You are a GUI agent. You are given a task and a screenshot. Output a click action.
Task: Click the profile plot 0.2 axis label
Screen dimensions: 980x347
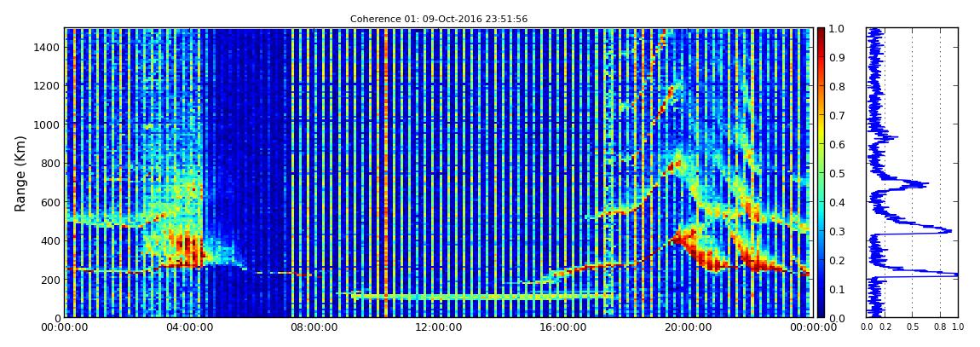point(884,327)
